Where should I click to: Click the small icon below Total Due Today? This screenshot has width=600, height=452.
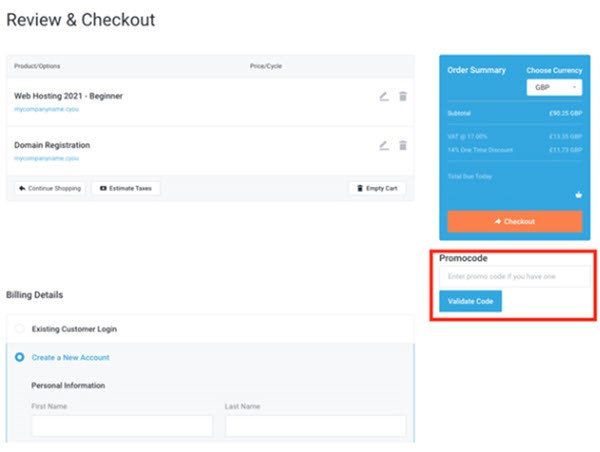tap(578, 195)
